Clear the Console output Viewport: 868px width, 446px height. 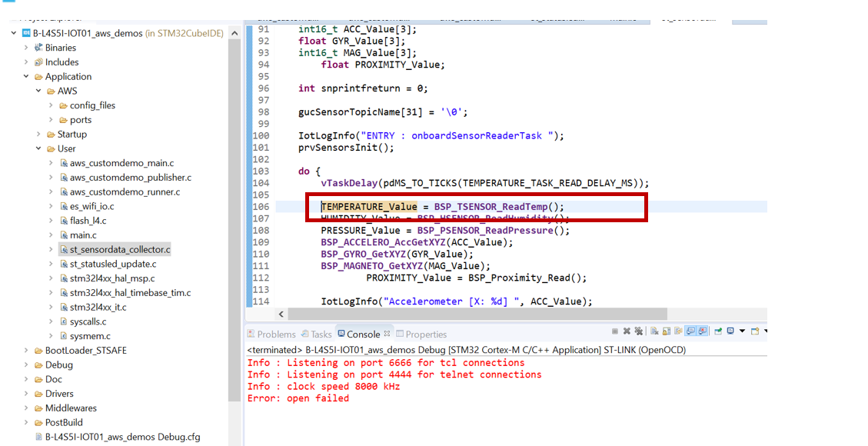coord(654,331)
